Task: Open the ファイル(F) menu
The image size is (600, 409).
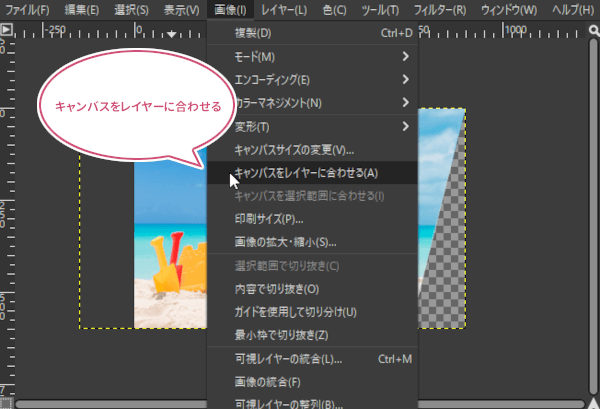Action: [27, 10]
